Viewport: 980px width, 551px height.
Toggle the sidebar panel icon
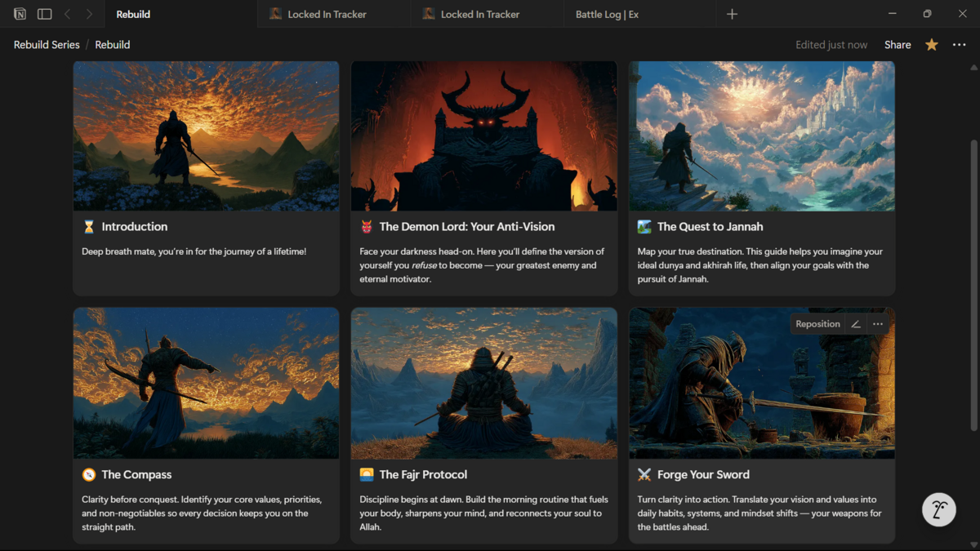(45, 14)
